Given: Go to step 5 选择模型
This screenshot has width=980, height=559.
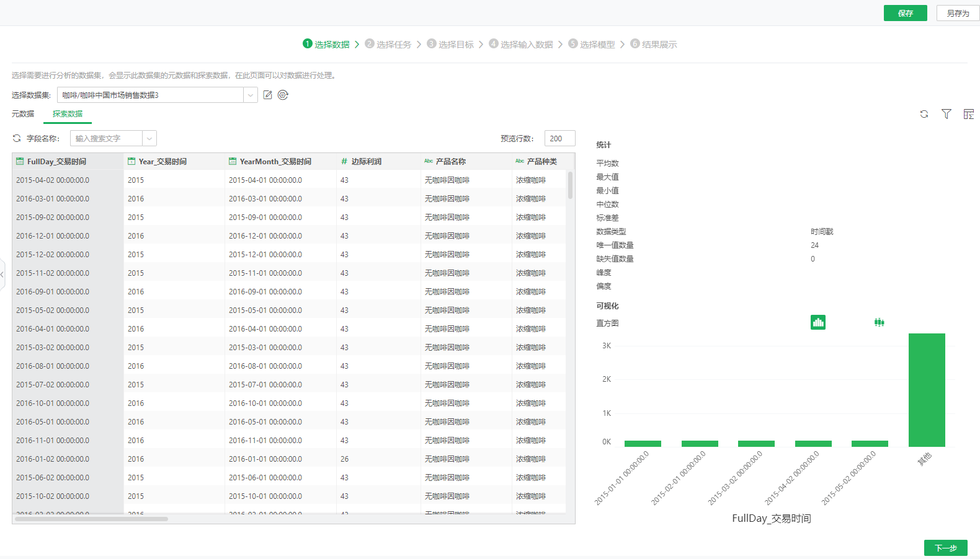Looking at the screenshot, I should (x=592, y=44).
